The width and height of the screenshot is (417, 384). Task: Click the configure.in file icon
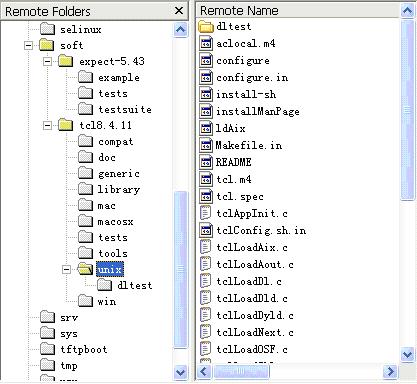206,77
